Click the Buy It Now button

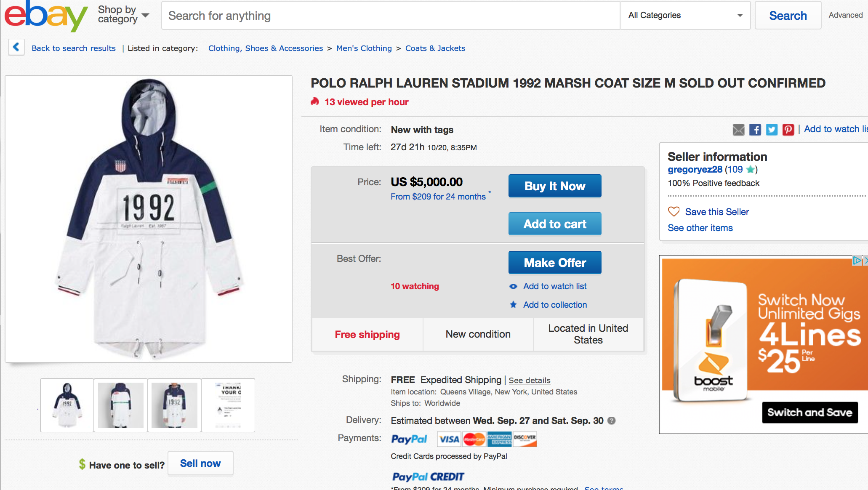pos(554,186)
